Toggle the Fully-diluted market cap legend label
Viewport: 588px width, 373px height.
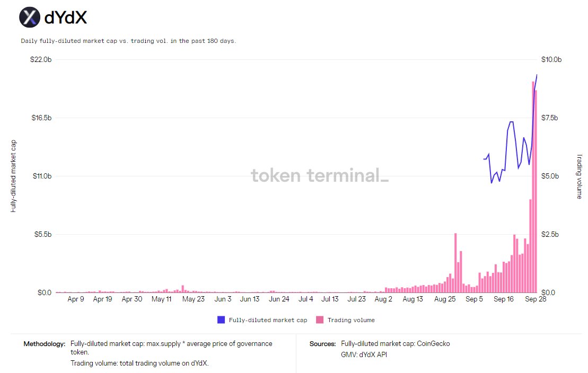pyautogui.click(x=268, y=320)
